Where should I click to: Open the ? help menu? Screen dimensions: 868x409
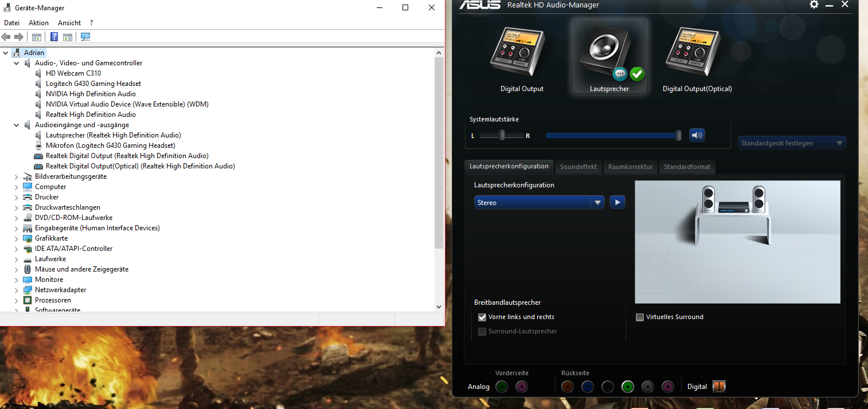(x=91, y=23)
